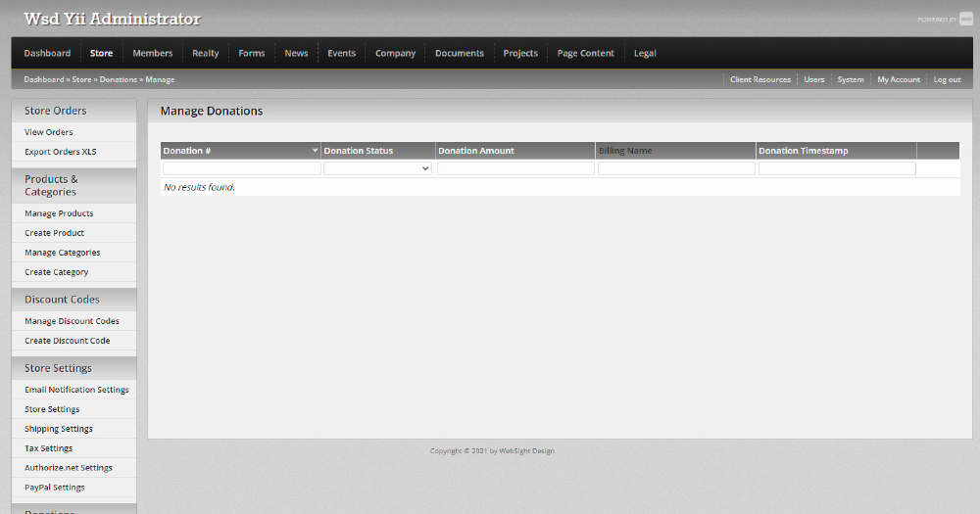
Task: Open the Documents menu
Action: 460,53
